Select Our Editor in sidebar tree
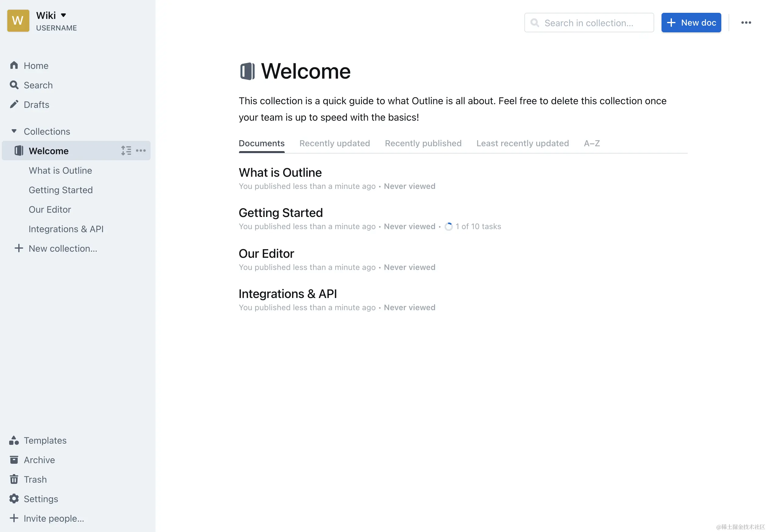 tap(50, 209)
